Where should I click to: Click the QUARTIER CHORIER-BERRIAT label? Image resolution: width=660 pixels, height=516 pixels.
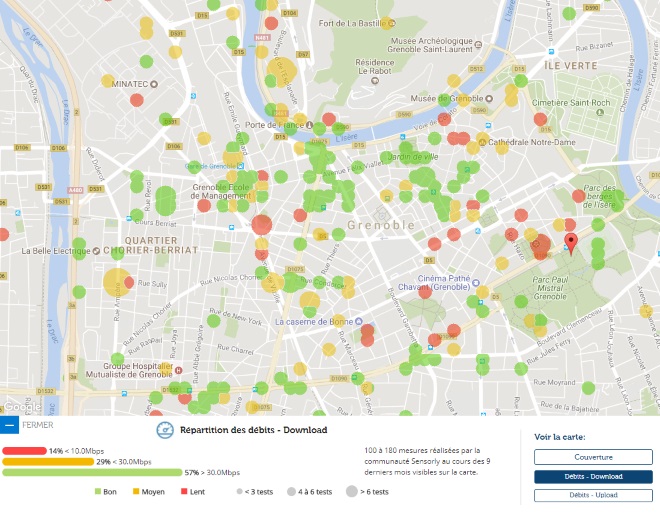pyautogui.click(x=151, y=245)
